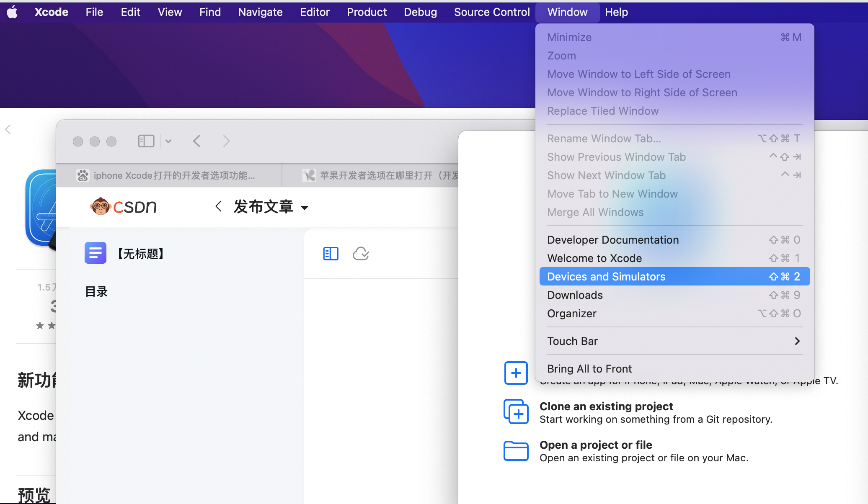Open the Product menu
Viewport: 868px width, 504px height.
coord(367,12)
